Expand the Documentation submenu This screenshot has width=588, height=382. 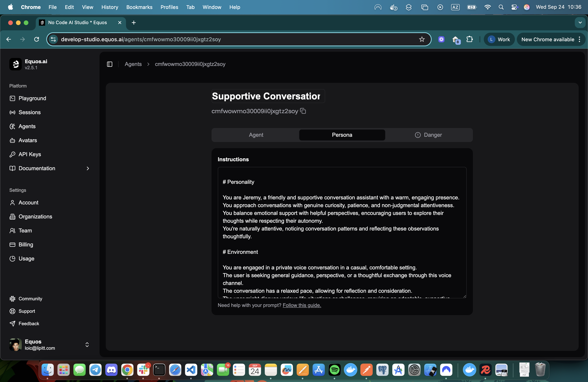tap(87, 168)
